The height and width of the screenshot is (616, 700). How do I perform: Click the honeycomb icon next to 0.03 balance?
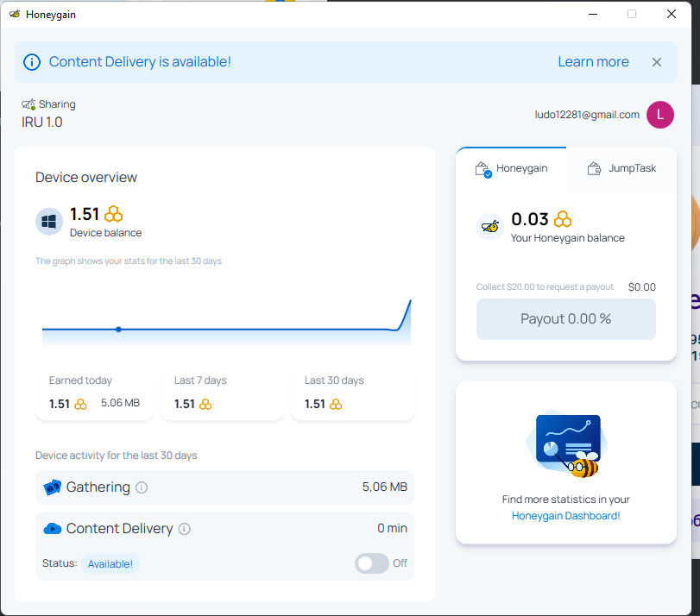coord(563,219)
